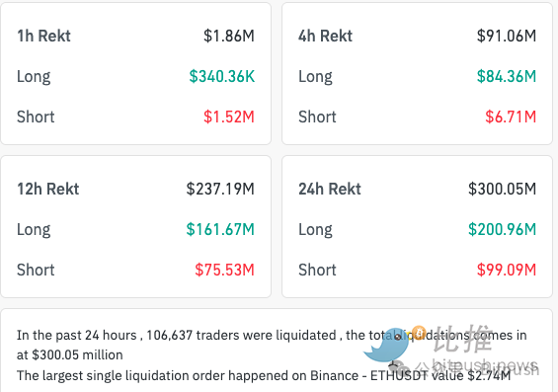
Task: Click the 12h long value $161.67M
Action: coord(220,229)
